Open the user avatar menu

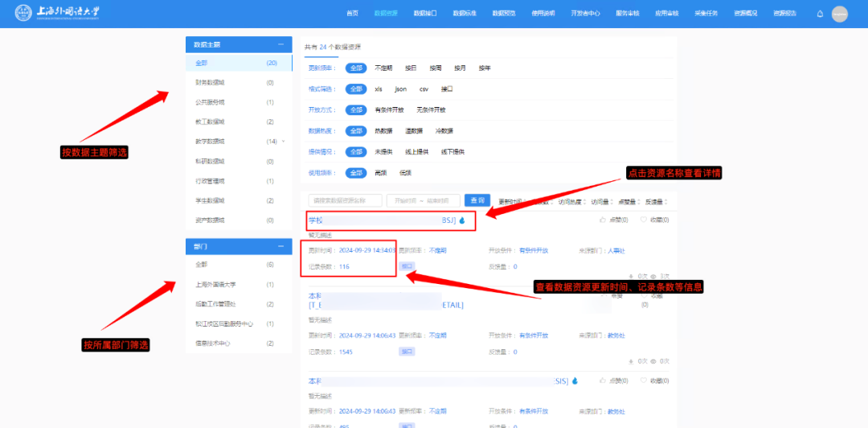(x=839, y=14)
